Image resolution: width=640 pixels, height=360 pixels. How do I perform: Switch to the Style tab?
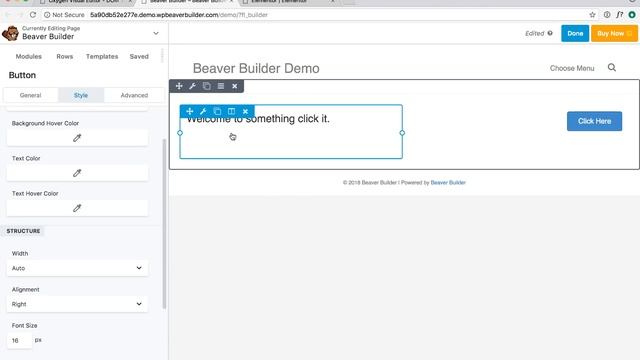pos(81,95)
